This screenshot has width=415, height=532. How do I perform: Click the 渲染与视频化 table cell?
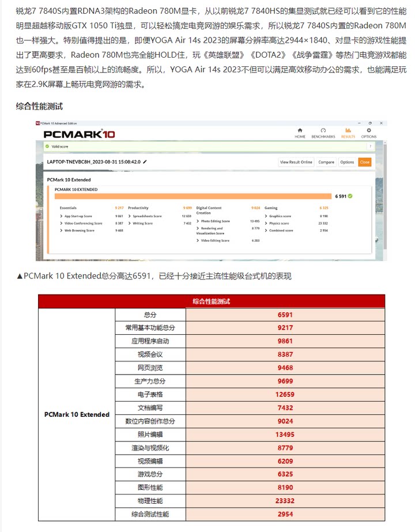[x=150, y=448]
